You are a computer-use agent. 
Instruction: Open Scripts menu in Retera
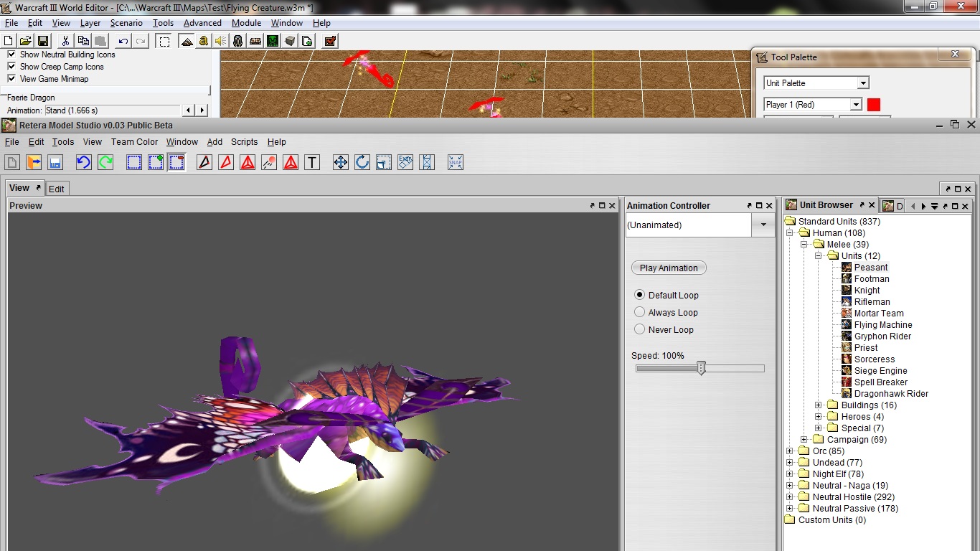tap(244, 142)
